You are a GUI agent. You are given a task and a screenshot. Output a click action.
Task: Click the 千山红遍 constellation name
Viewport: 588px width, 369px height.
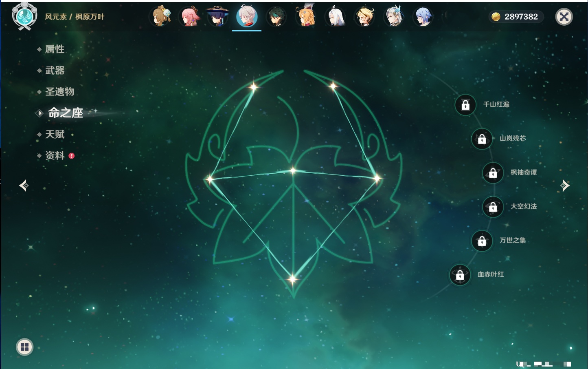[496, 104]
